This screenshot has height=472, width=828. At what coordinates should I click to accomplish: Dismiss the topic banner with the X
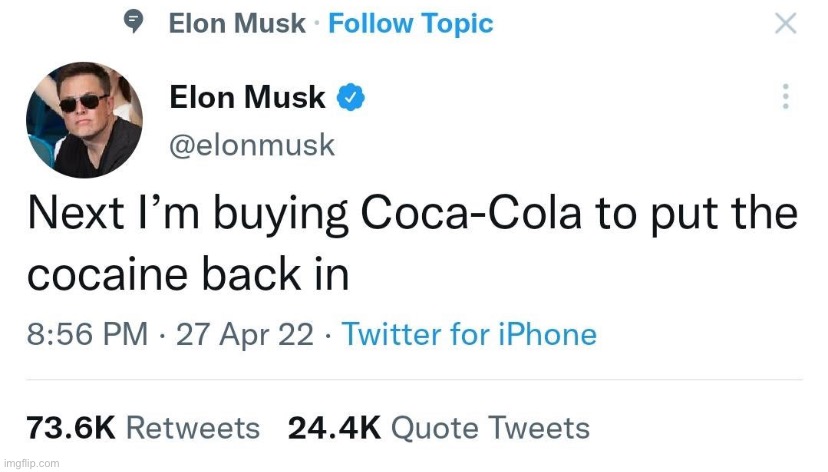point(786,24)
